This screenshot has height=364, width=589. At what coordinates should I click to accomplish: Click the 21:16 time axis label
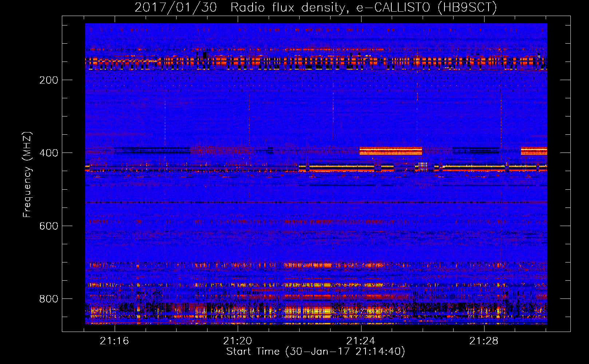pos(115,341)
